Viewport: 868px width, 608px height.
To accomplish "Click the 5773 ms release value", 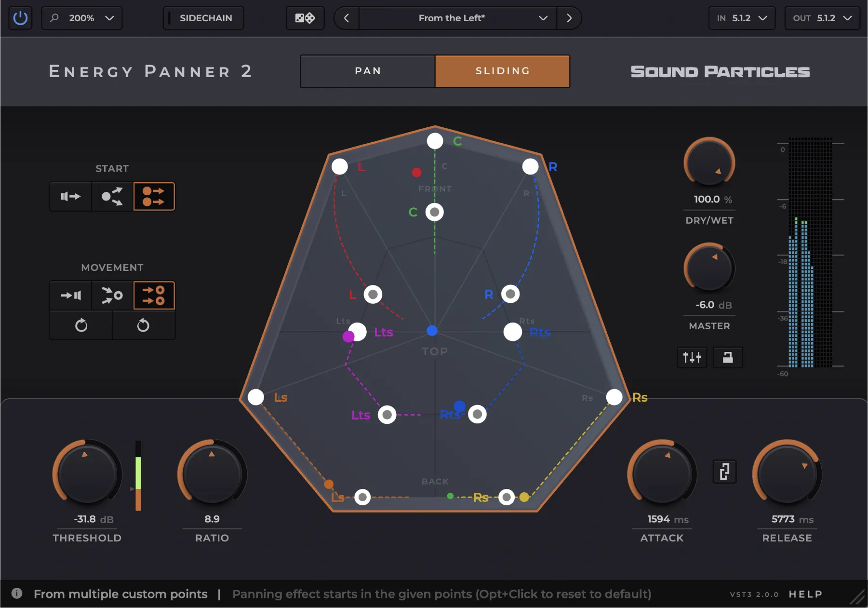I will [792, 519].
